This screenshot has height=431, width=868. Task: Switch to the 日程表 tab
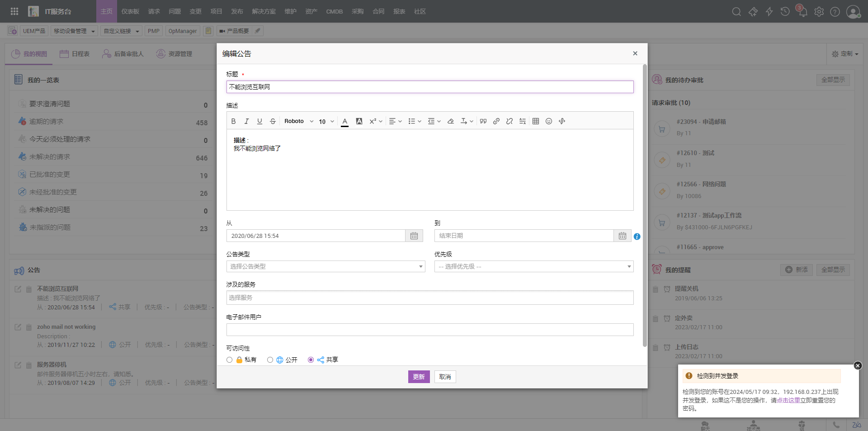point(75,54)
